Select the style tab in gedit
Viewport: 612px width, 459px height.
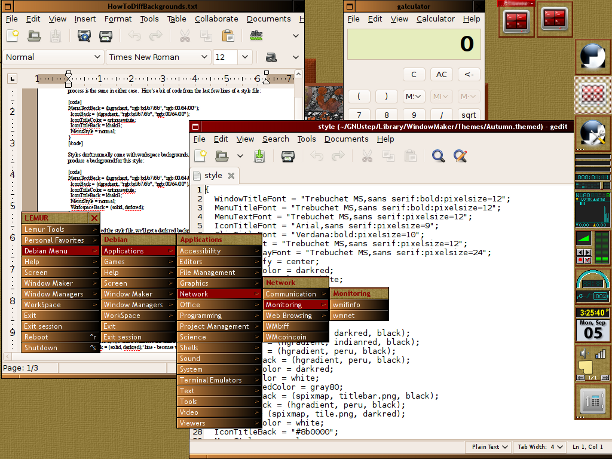pos(213,176)
